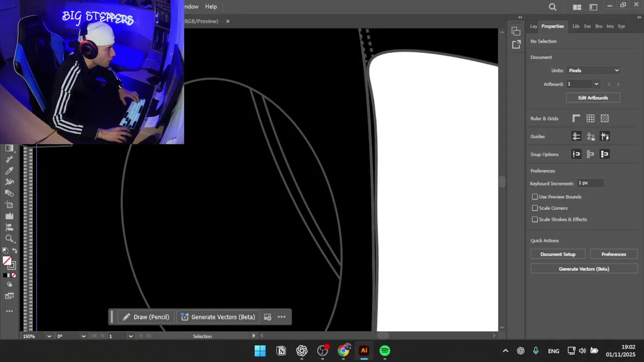Show rulers icon in Ruler & Grids
Viewport: 644px width, 362px height.
(x=577, y=118)
